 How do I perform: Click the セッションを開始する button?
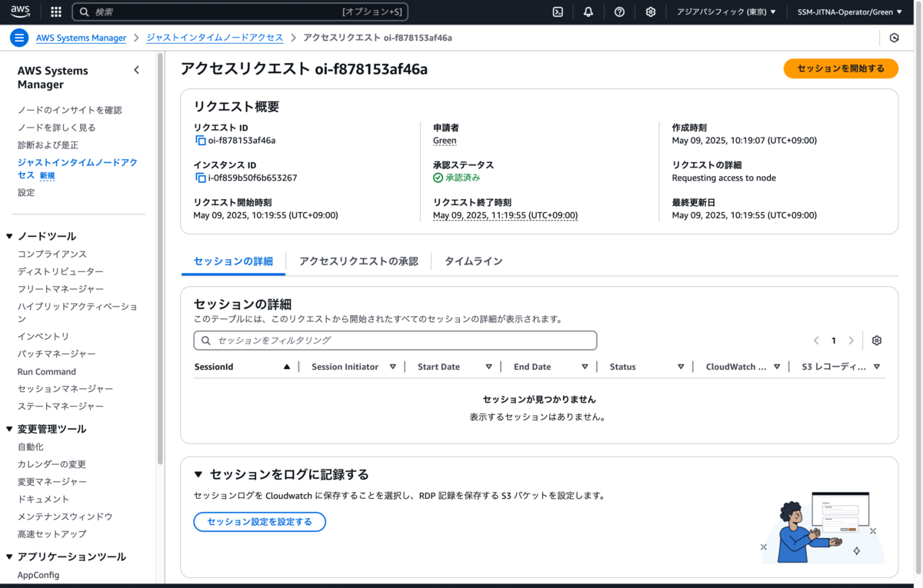click(x=841, y=68)
